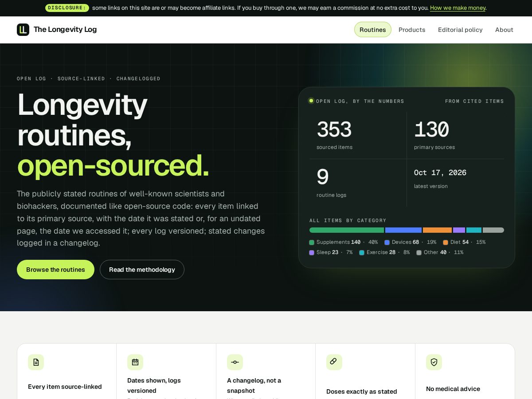
Task: Click the Browse the routines button
Action: point(55,270)
